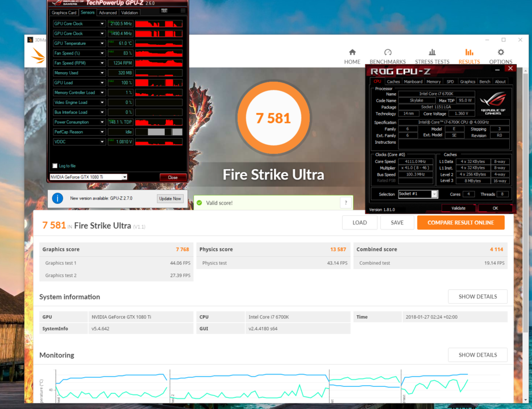Open the About tab in CPU-Z
532x409 pixels.
(x=500, y=81)
